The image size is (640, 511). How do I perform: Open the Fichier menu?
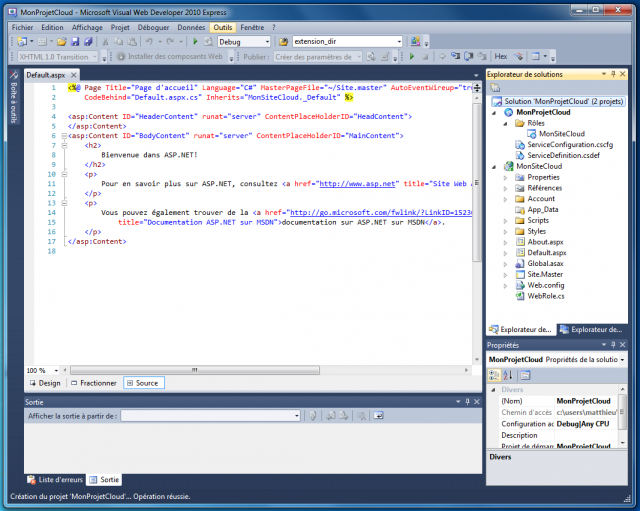(x=22, y=27)
